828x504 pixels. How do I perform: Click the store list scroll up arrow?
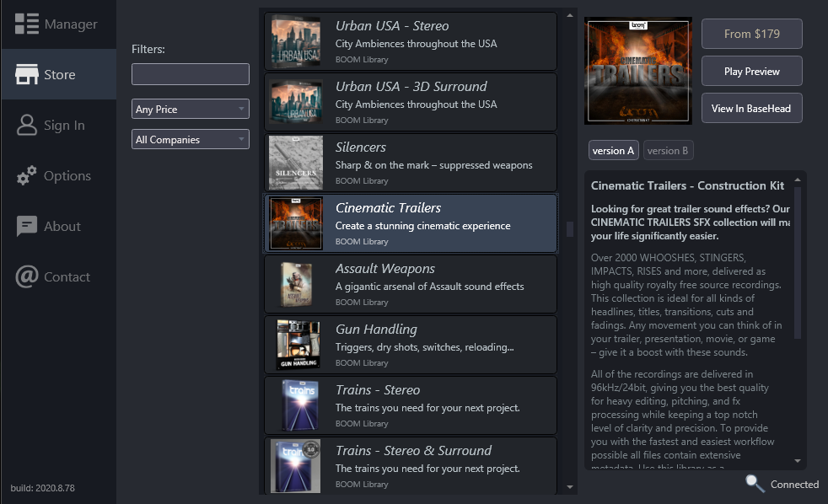click(x=570, y=15)
